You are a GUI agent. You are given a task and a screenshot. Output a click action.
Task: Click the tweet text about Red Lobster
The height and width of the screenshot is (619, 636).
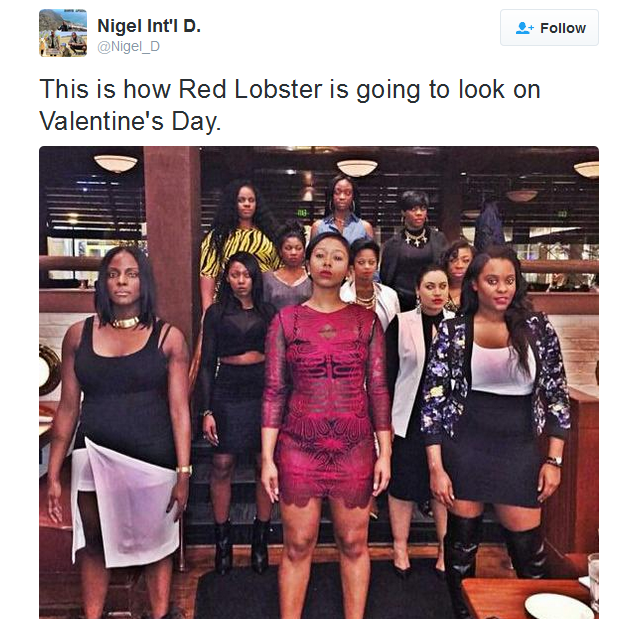[290, 105]
